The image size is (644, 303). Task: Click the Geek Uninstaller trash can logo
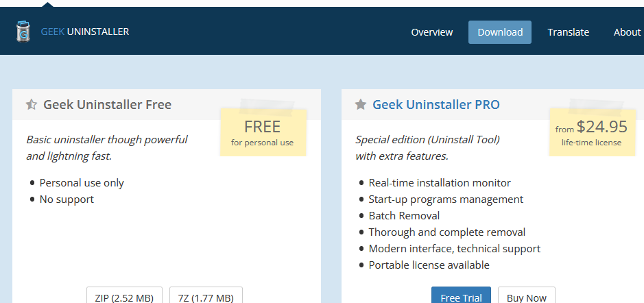point(23,32)
